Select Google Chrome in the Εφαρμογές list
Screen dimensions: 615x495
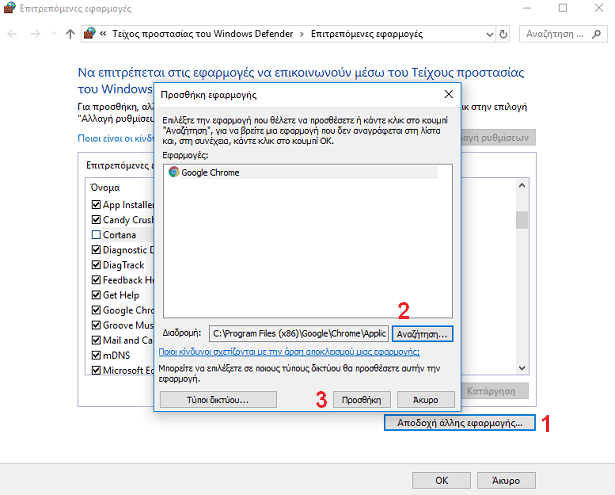click(x=302, y=173)
